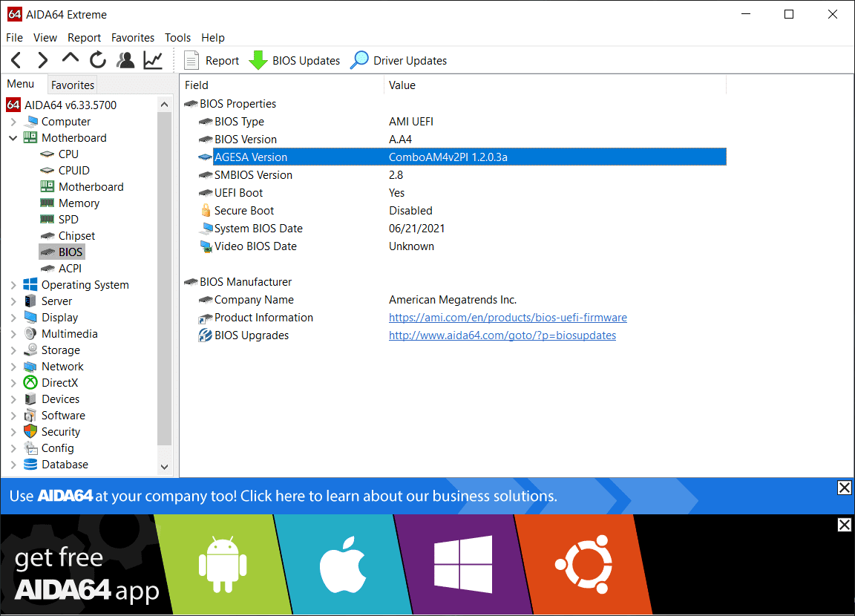Viewport: 855px width, 616px height.
Task: Click the Android logo in the ad
Action: [x=223, y=564]
